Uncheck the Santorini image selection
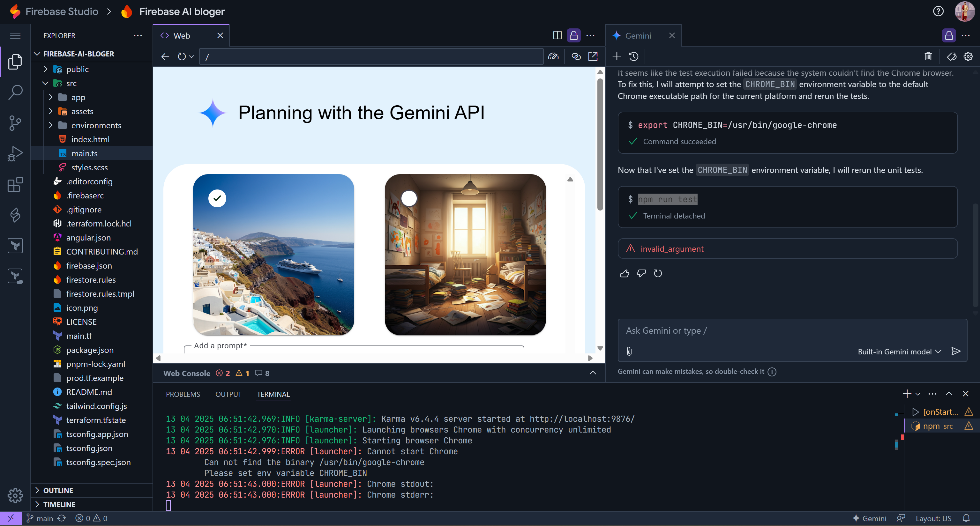Screen dimensions: 980x526 tap(217, 198)
